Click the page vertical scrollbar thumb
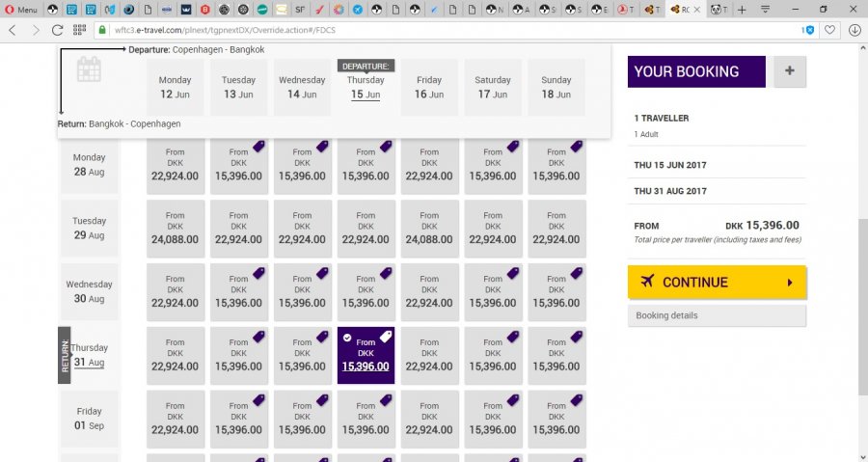The image size is (868, 462). point(862,307)
